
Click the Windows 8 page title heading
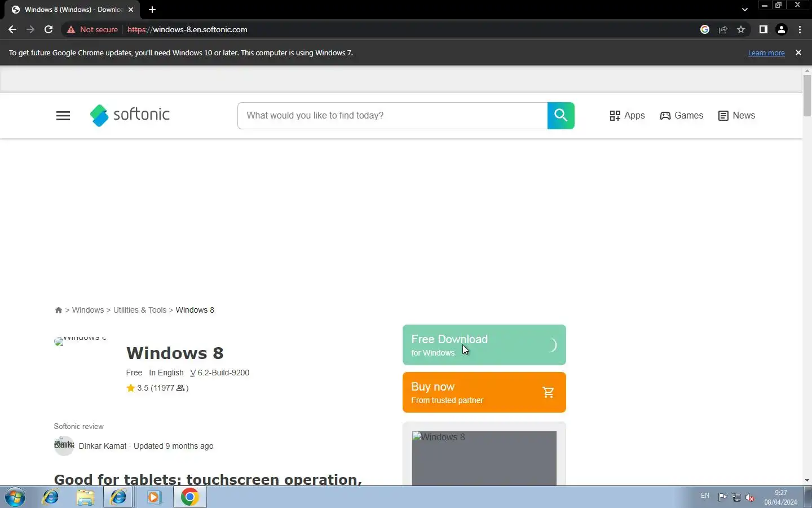[175, 353]
